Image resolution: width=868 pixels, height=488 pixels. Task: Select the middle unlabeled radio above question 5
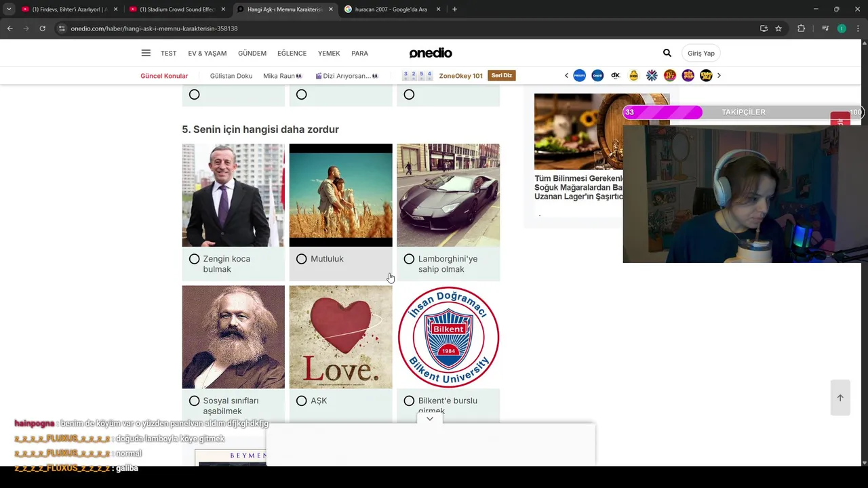(302, 95)
